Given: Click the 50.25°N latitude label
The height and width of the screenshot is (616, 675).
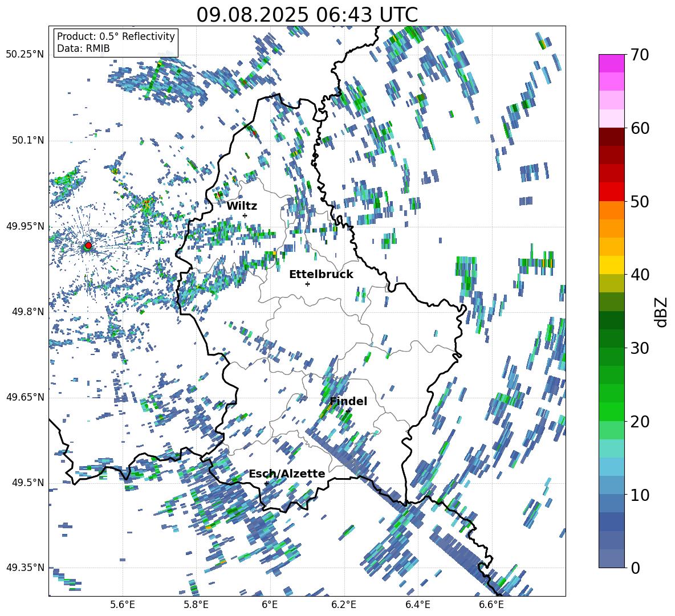Looking at the screenshot, I should pos(25,55).
